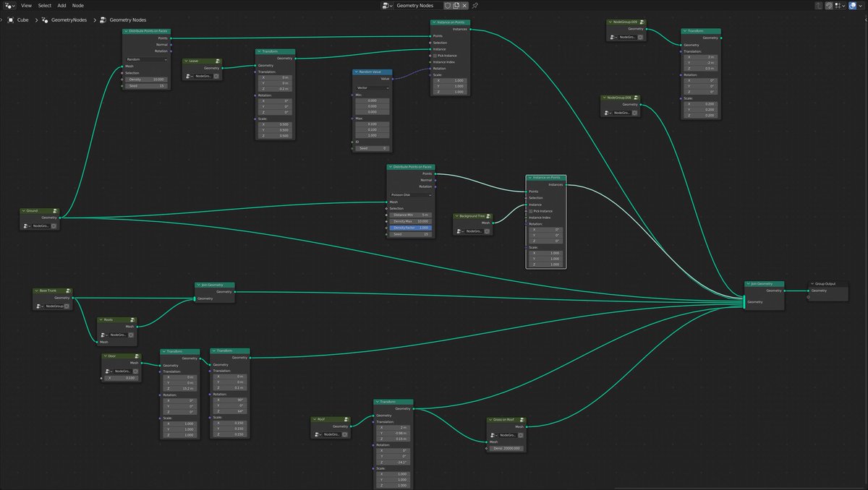
Task: Collapse the Group Output node
Action: pyautogui.click(x=812, y=284)
